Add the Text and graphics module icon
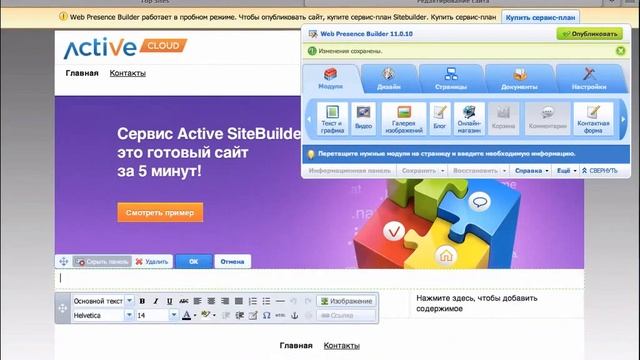 point(332,118)
